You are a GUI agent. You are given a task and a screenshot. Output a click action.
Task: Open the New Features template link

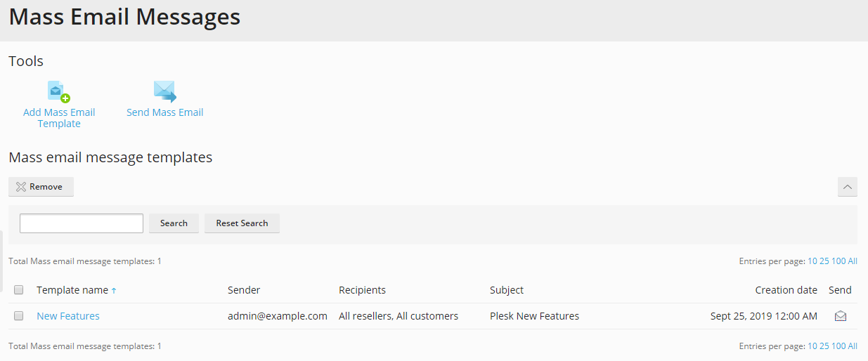[x=68, y=316]
